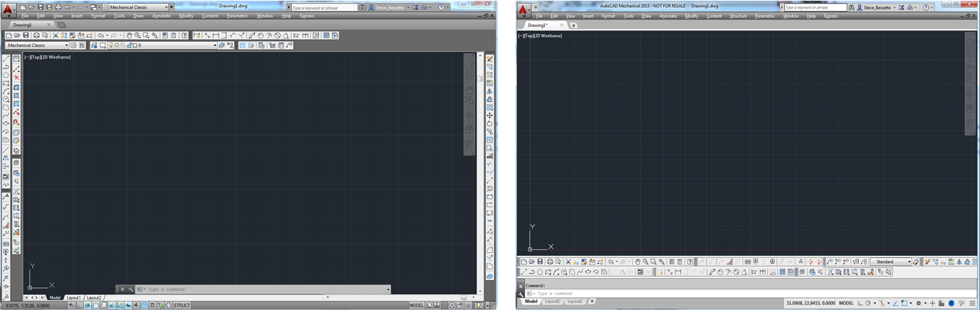
Task: Click Save in the left window's standard toolbar
Action: (x=26, y=36)
